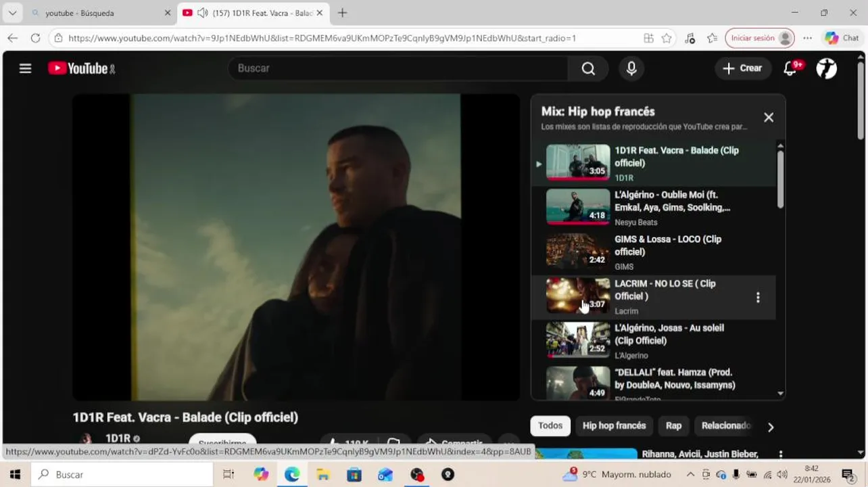Open the Windows Start menu
Screen dimensions: 868x487
[15, 475]
